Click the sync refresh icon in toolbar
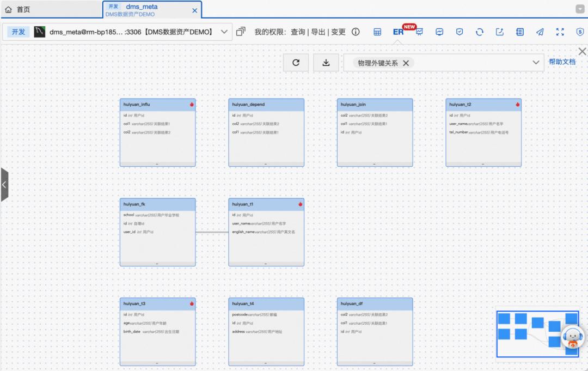The image size is (588, 371). click(479, 32)
